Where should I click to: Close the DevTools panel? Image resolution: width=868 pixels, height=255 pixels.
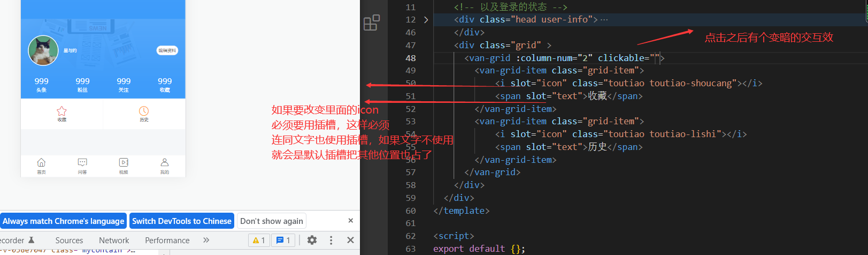tap(350, 240)
